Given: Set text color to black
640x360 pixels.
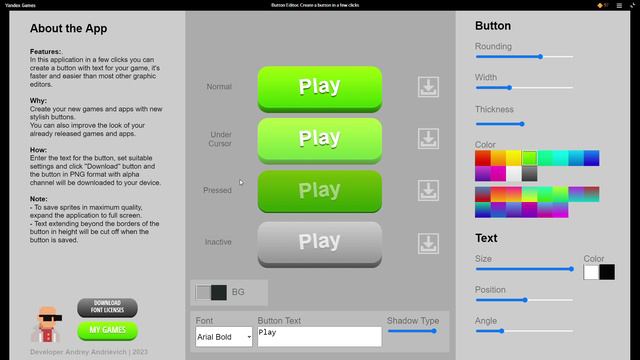Looking at the screenshot, I should [x=607, y=272].
